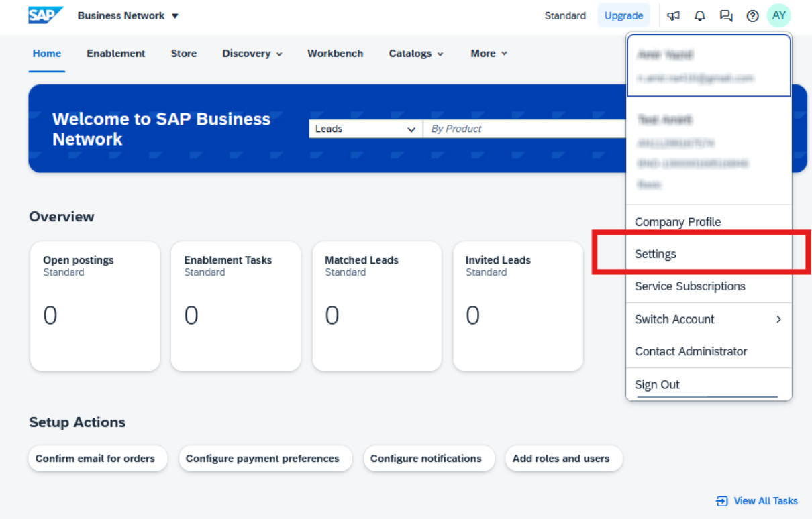Open the Enablement tab
Screen dimensions: 812x519
[x=116, y=54]
